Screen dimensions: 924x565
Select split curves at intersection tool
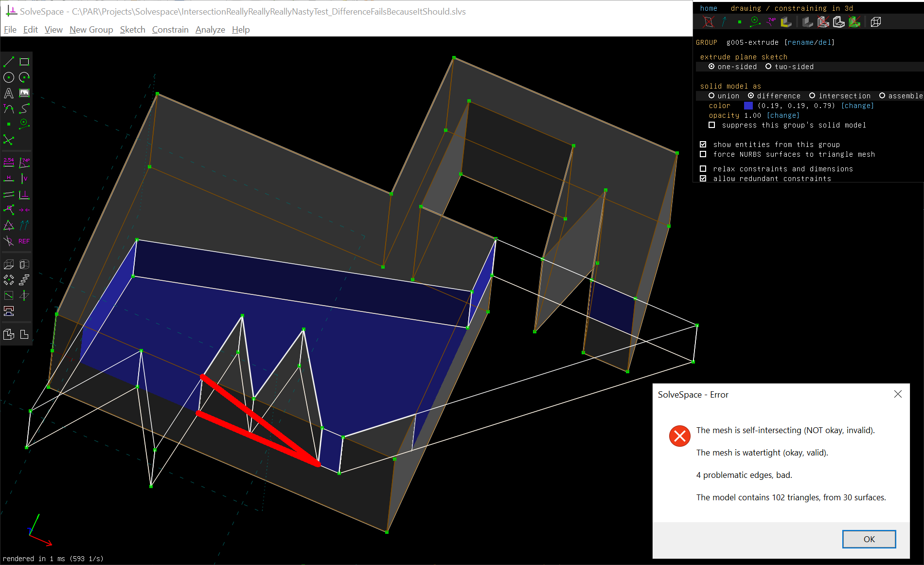[x=9, y=140]
